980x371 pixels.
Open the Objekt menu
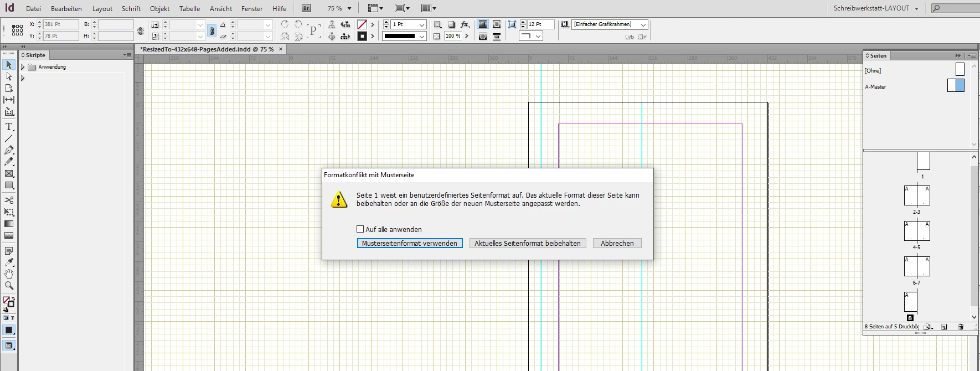point(160,8)
